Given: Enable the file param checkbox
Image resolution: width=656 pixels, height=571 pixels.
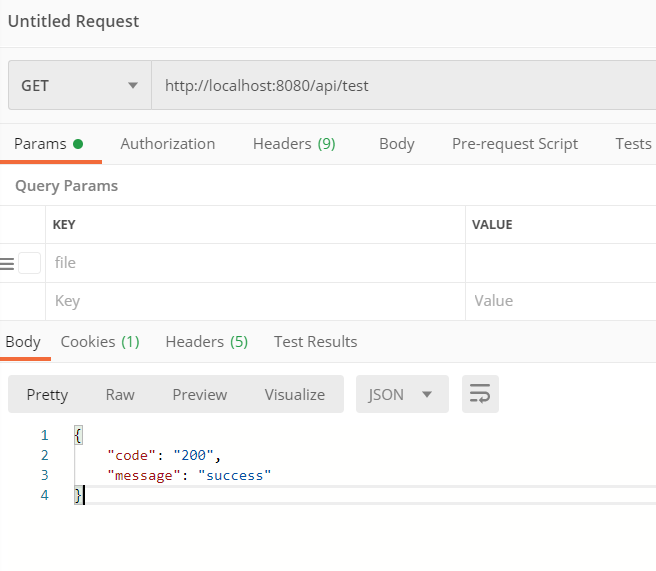Looking at the screenshot, I should (x=29, y=263).
